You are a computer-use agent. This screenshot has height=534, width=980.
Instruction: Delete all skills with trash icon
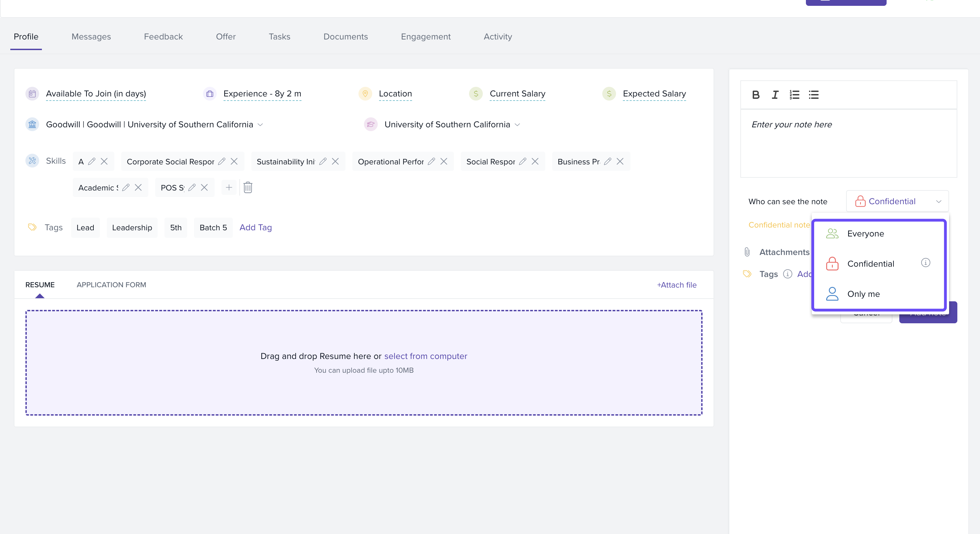point(248,187)
